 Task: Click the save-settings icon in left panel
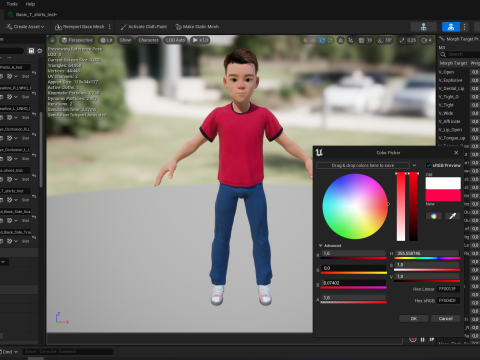click(x=31, y=51)
